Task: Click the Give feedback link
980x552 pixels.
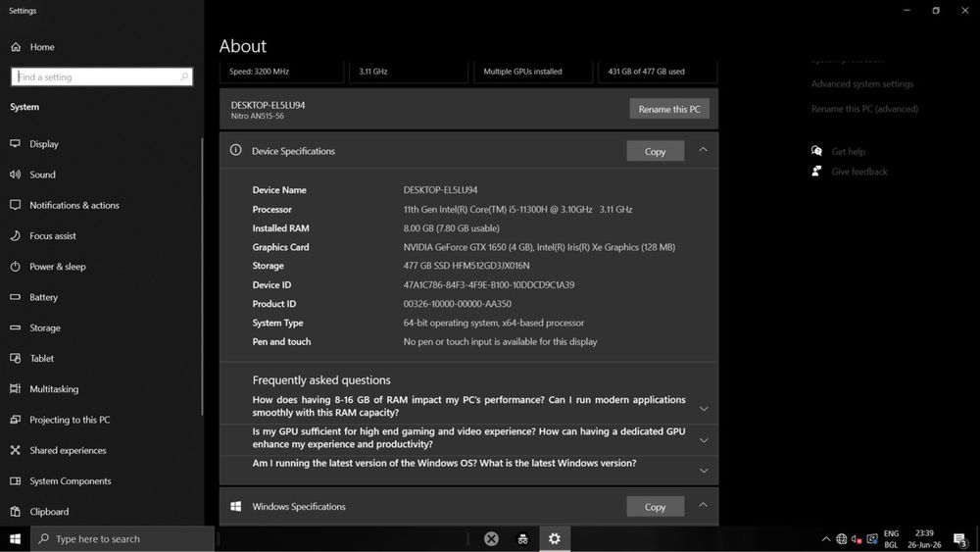Action: [858, 172]
